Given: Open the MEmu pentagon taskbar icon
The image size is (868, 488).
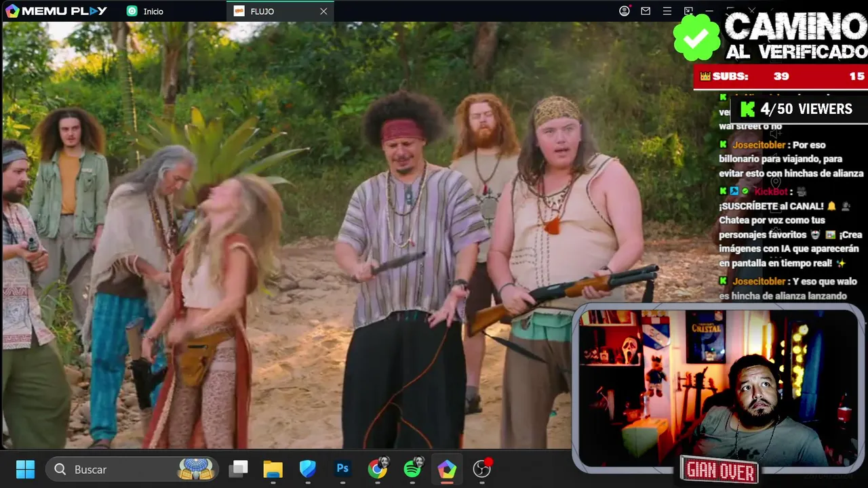Looking at the screenshot, I should click(447, 469).
